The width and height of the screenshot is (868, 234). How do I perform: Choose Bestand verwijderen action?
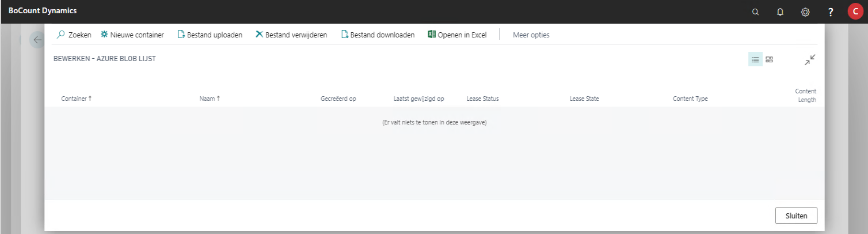click(x=291, y=35)
